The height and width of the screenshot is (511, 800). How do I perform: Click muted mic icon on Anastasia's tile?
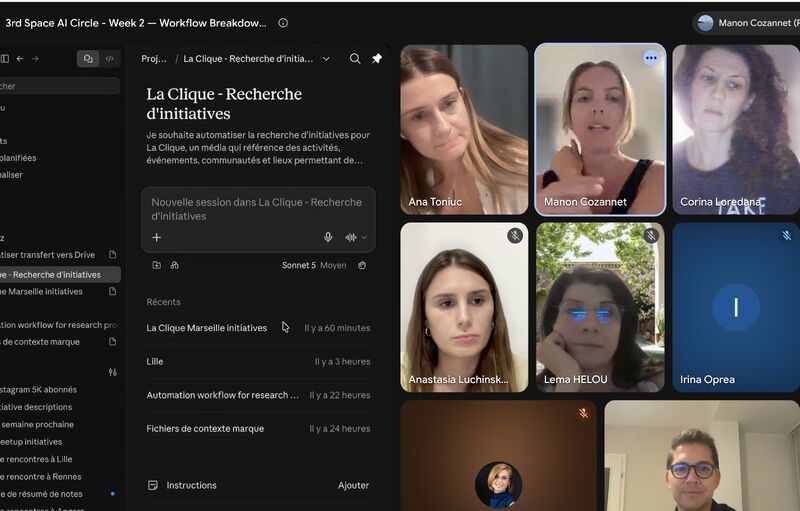coord(515,235)
